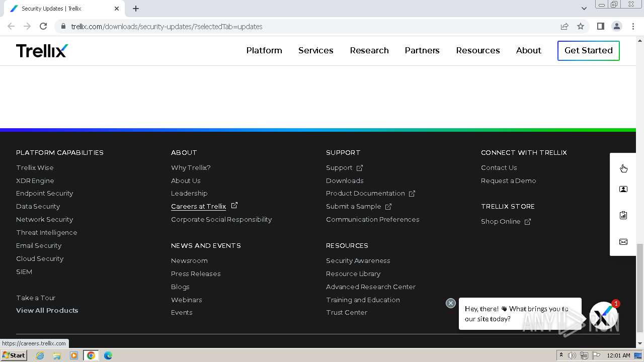Go to Endpoint Security
The image size is (644, 362).
pyautogui.click(x=45, y=193)
